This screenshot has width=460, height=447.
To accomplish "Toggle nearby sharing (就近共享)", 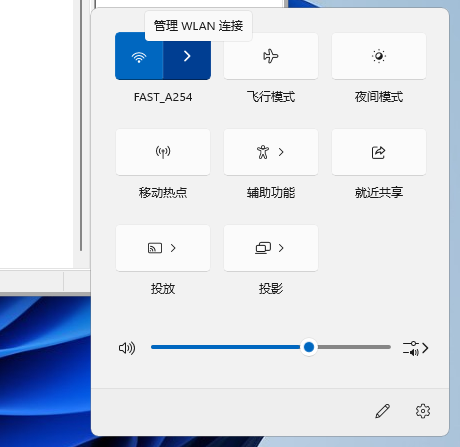I will click(379, 152).
